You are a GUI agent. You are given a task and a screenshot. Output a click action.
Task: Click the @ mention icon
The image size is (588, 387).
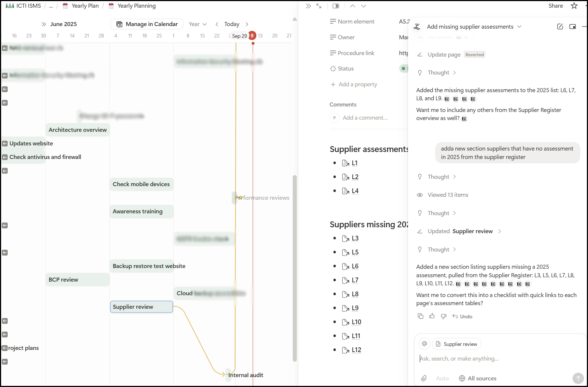(x=425, y=344)
